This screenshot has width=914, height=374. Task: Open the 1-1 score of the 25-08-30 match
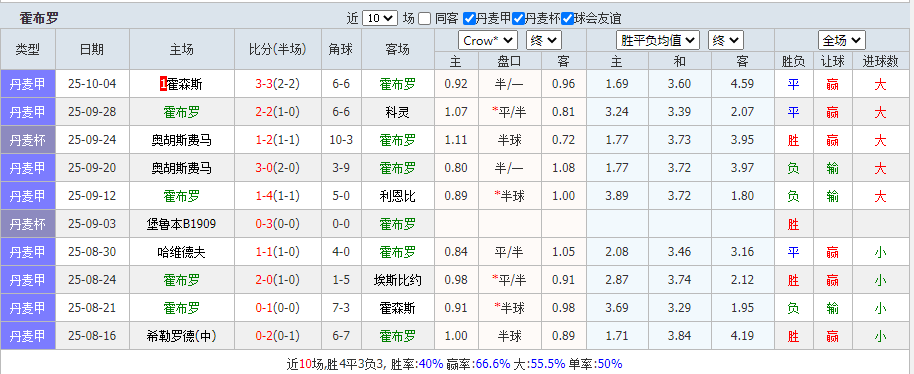click(x=265, y=252)
